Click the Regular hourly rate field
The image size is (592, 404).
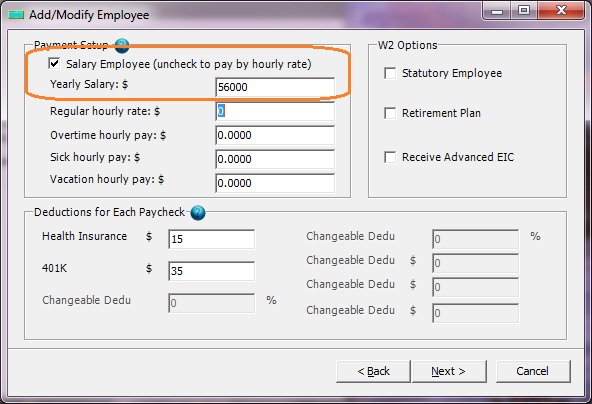(275, 111)
